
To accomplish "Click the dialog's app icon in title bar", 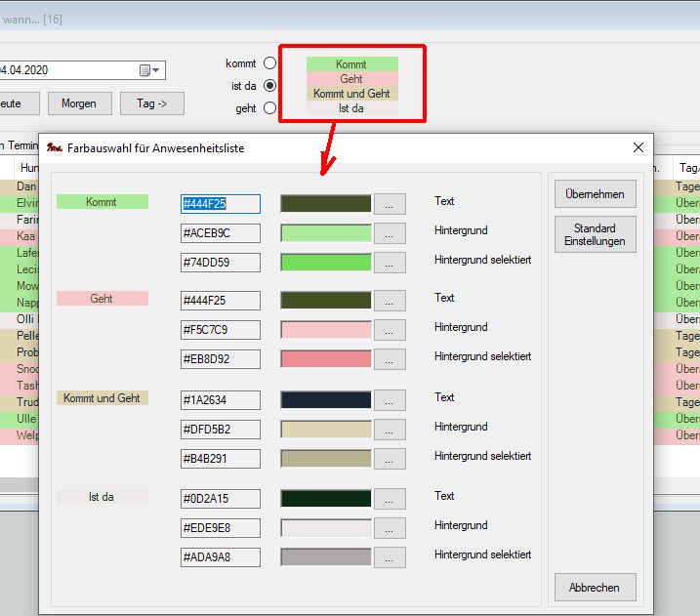I will pos(55,148).
